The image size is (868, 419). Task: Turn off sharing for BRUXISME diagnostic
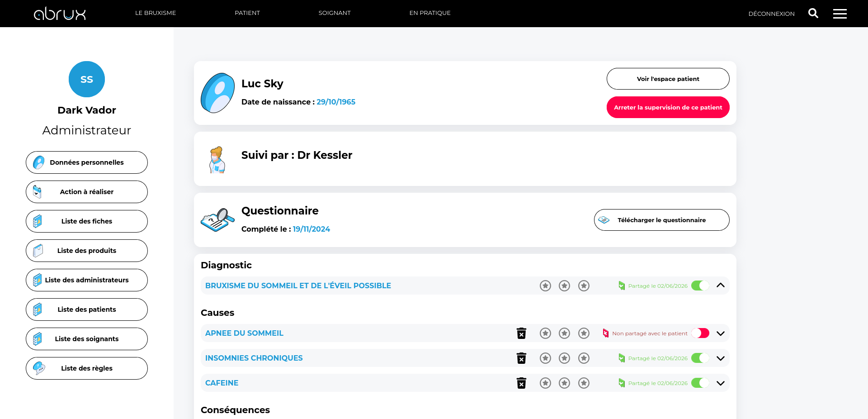coord(700,286)
